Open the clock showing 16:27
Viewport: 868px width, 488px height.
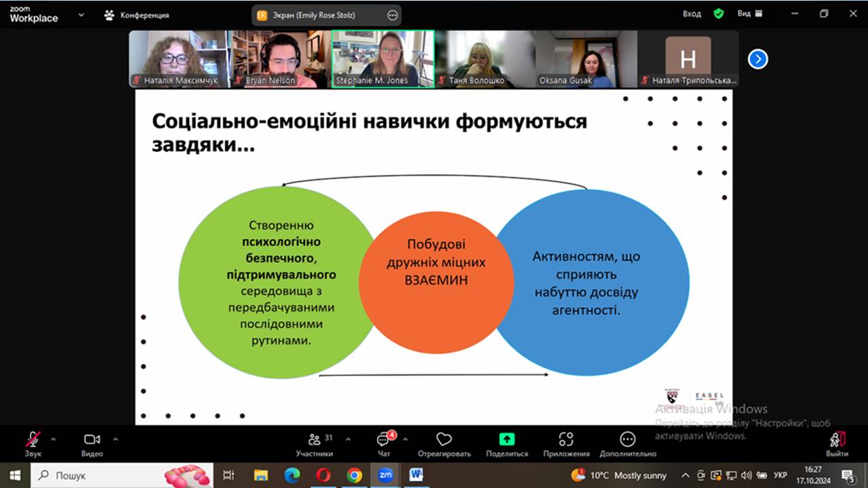pyautogui.click(x=813, y=475)
